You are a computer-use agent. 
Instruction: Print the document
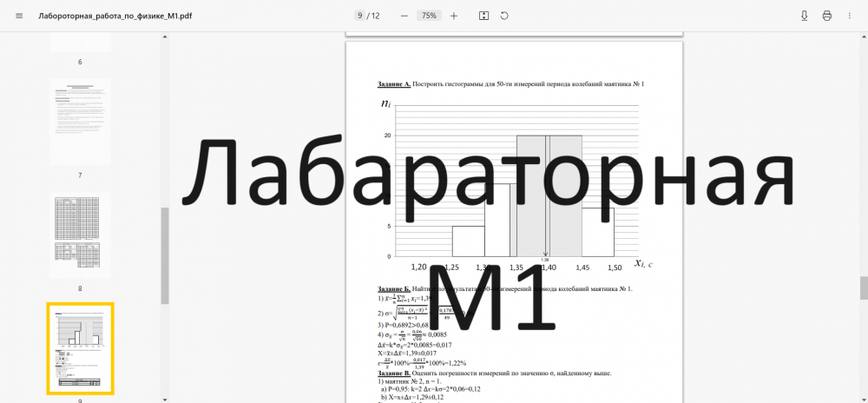tap(826, 16)
